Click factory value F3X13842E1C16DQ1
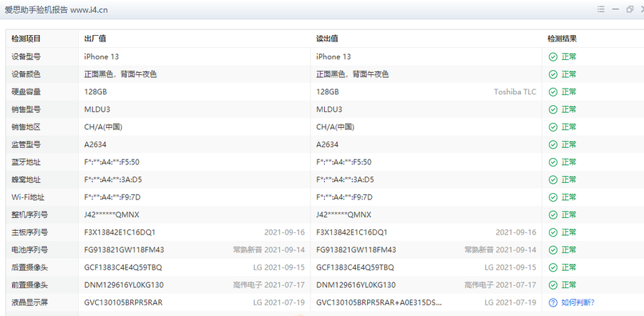The height and width of the screenshot is (316, 644). click(120, 232)
